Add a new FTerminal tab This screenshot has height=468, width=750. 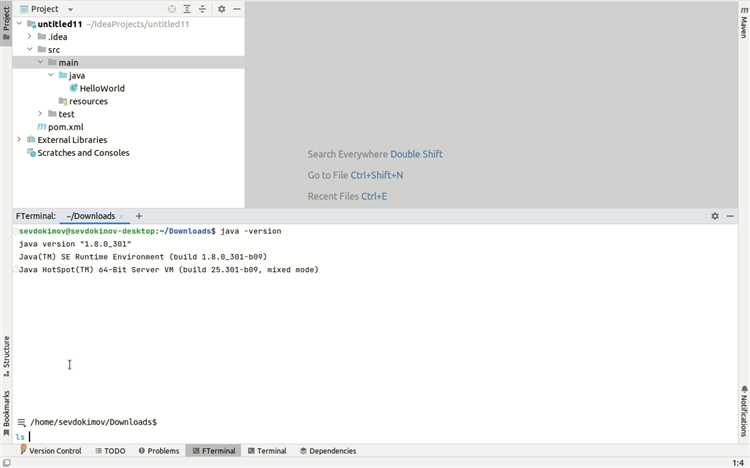coord(139,216)
